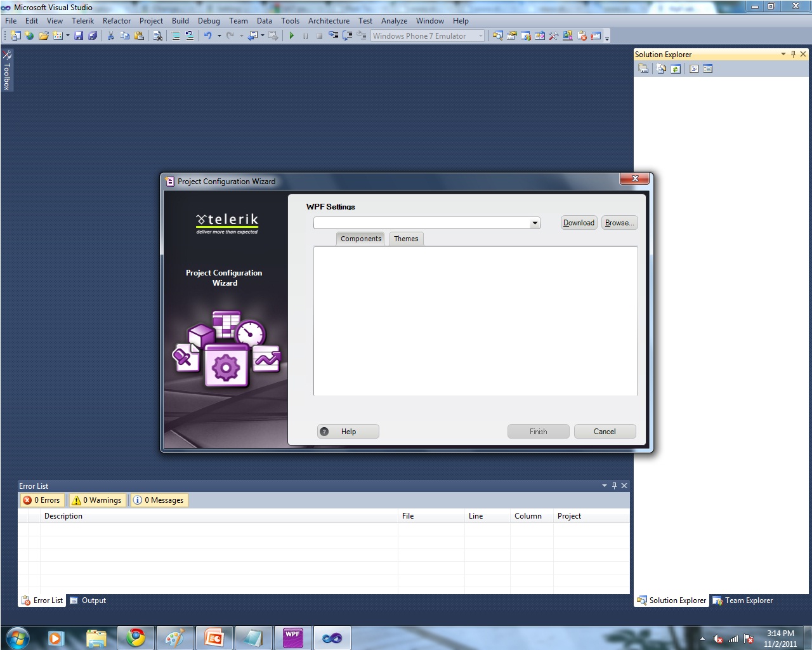
Task: Toggle the 0 Warnings filter
Action: click(x=97, y=500)
